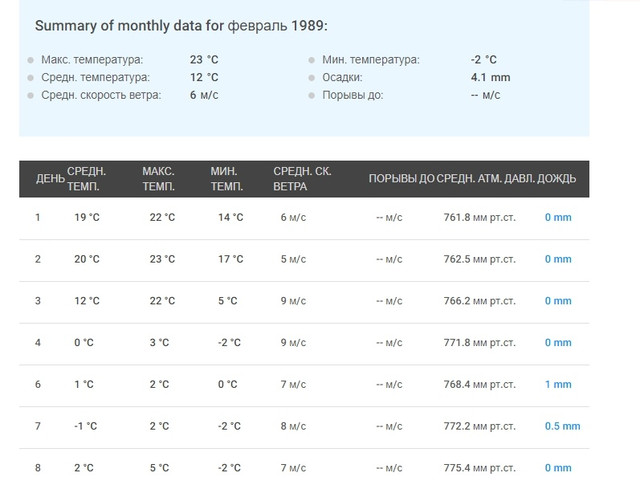Screen dimensions: 640x485
Task: Open the 0 mm rain link for day 4
Action: click(x=558, y=343)
